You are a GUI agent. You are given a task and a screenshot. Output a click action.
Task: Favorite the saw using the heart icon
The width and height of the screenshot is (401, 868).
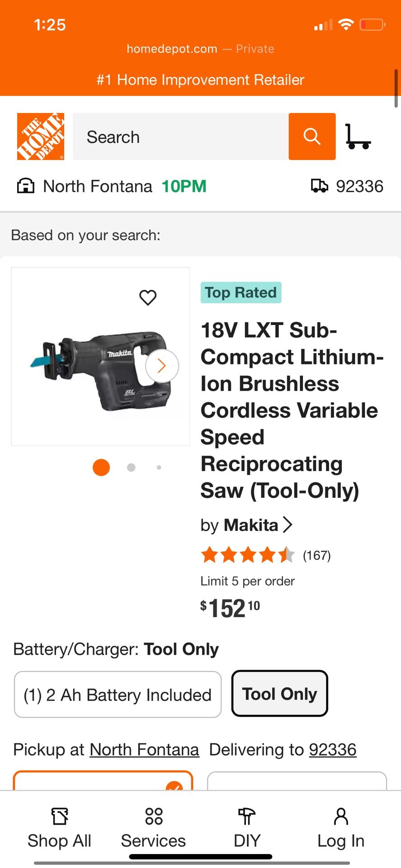(x=148, y=297)
